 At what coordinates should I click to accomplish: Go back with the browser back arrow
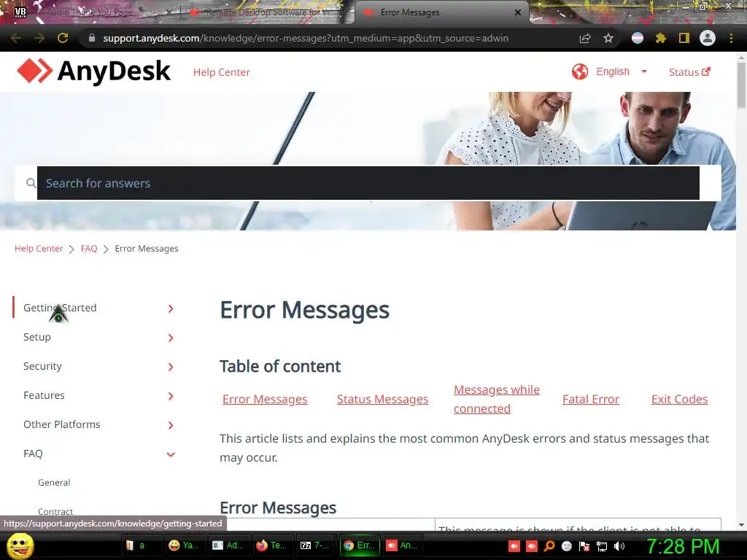pos(16,38)
